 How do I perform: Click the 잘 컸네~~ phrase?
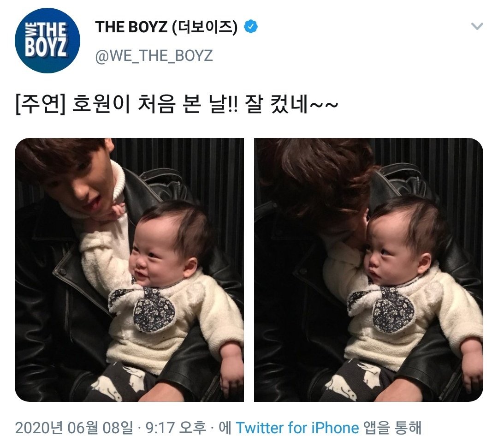pyautogui.click(x=291, y=105)
